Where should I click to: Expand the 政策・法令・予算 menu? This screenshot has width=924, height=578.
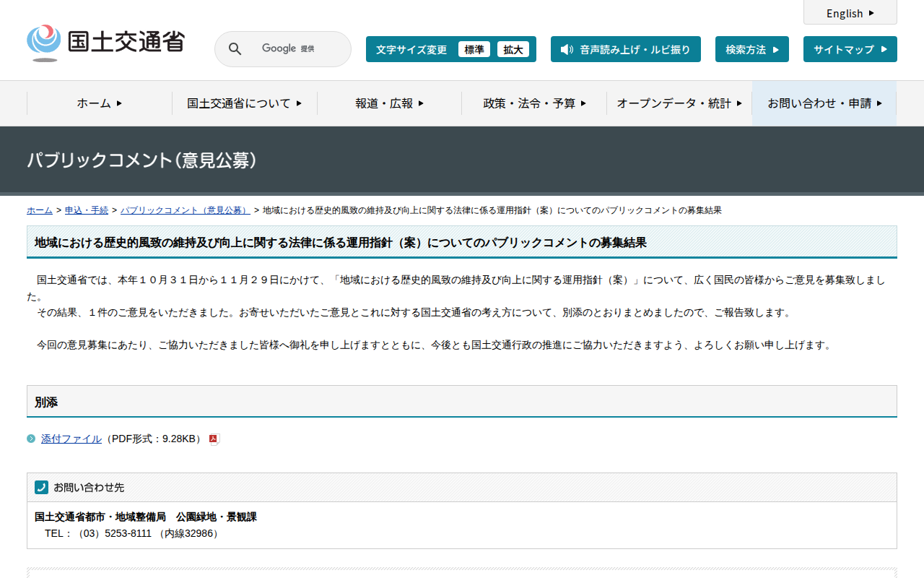(533, 103)
